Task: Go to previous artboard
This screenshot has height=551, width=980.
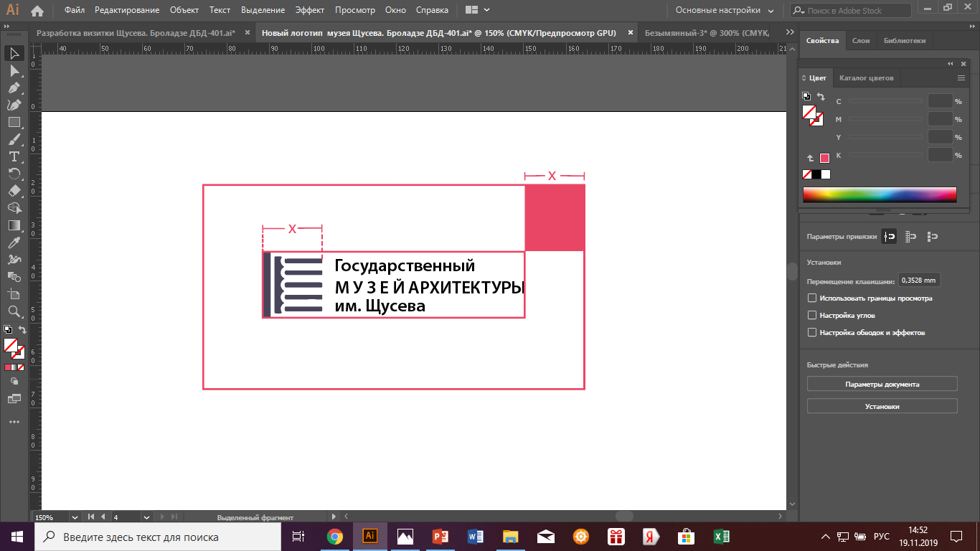Action: (x=103, y=517)
